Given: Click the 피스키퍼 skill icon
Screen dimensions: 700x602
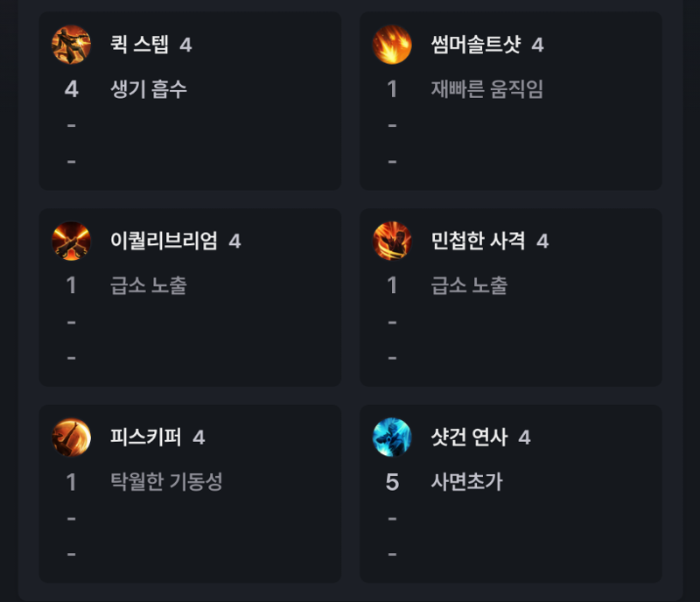Looking at the screenshot, I should 72,437.
